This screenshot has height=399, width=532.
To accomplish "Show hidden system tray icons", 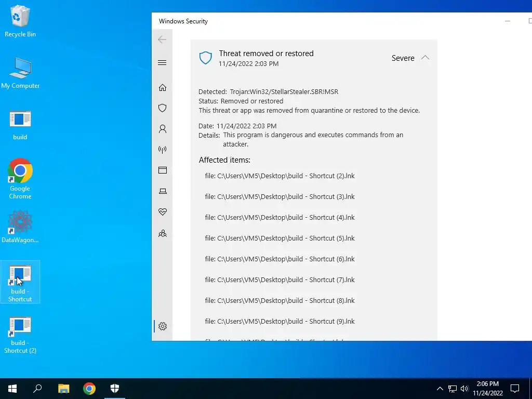I will (x=440, y=389).
